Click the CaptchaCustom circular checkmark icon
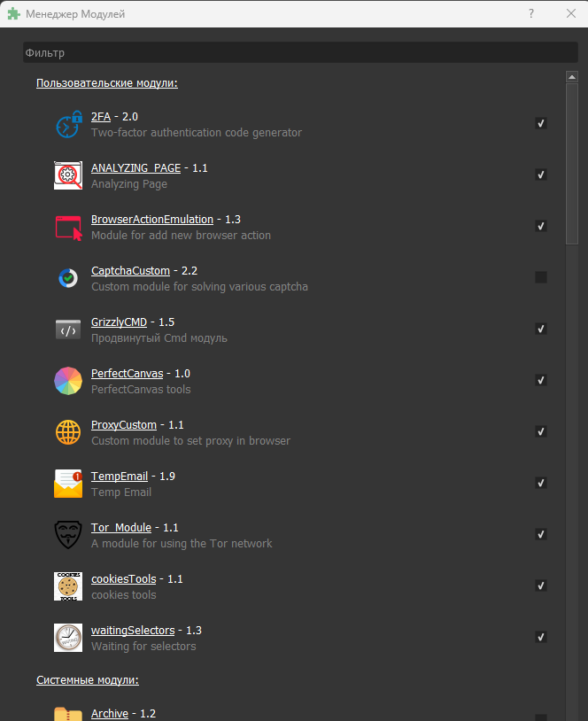The height and width of the screenshot is (721, 588). [x=68, y=278]
